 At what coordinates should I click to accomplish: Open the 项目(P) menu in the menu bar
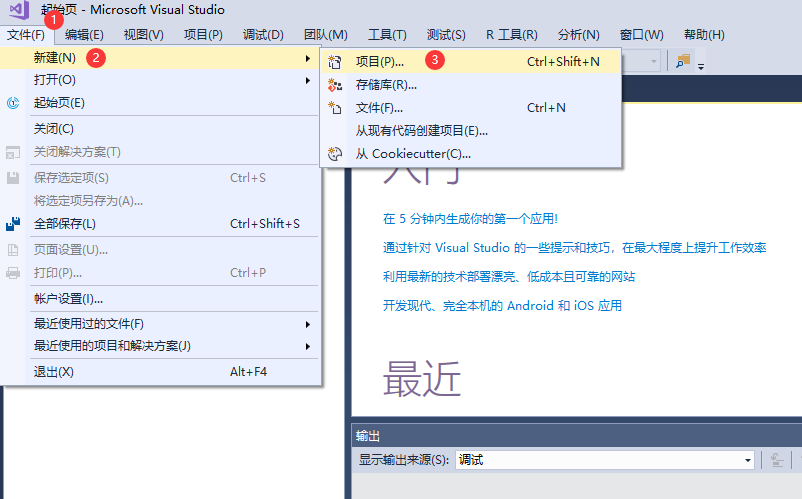tap(203, 35)
